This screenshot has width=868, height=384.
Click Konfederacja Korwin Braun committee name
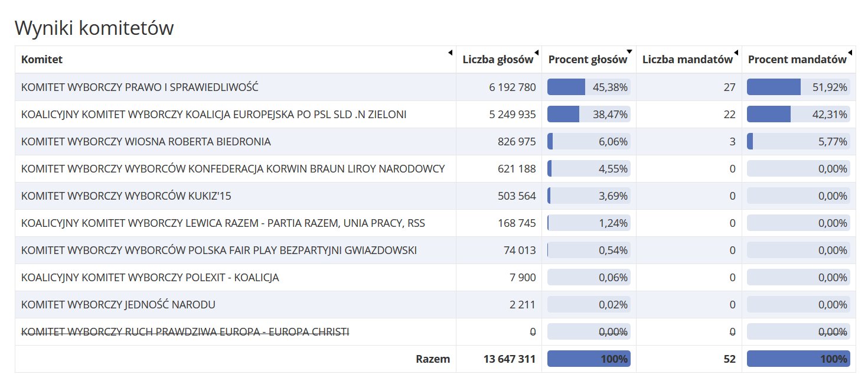pyautogui.click(x=233, y=169)
